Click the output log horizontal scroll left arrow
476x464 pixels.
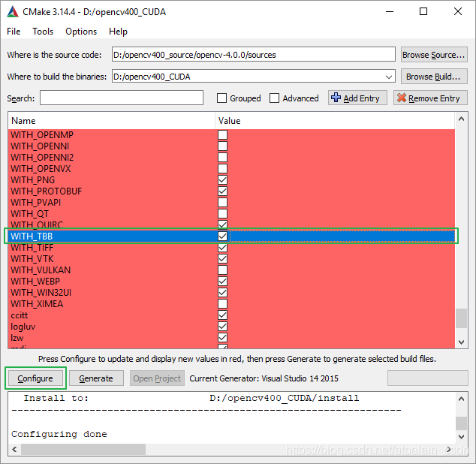point(14,449)
